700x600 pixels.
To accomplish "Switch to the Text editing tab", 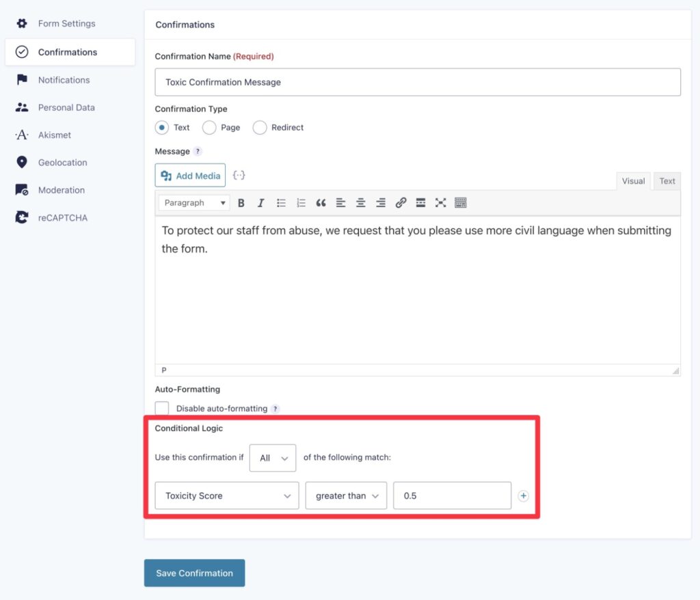I will [667, 180].
